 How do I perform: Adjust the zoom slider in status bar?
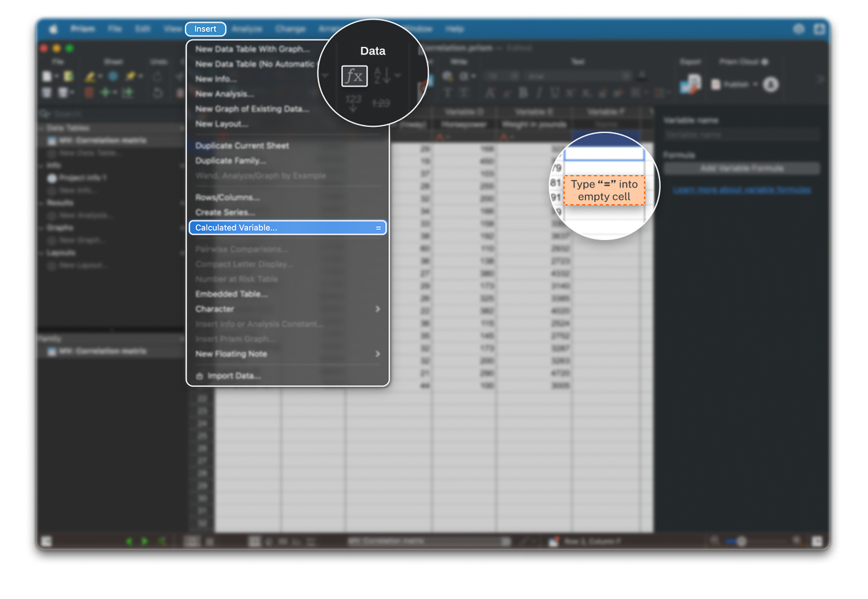tap(741, 541)
